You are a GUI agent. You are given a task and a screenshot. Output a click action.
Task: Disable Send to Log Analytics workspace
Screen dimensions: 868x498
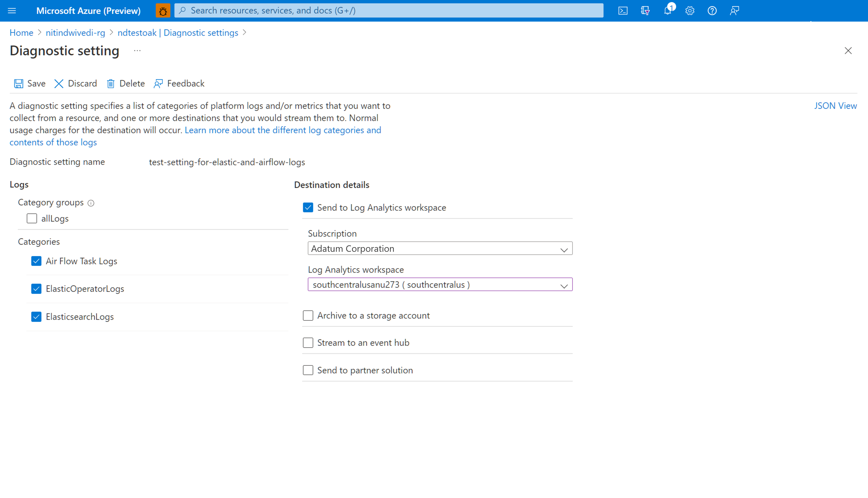[x=308, y=207]
